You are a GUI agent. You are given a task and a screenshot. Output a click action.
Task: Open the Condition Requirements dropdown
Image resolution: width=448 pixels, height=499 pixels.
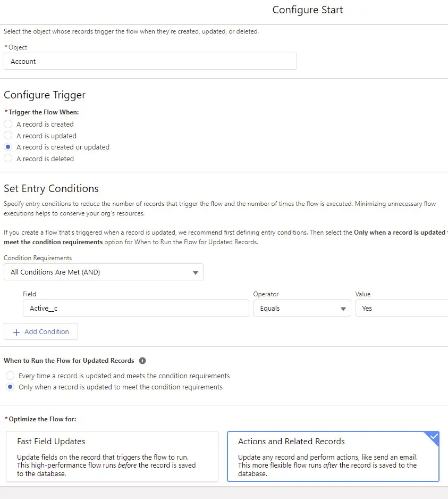pyautogui.click(x=103, y=272)
